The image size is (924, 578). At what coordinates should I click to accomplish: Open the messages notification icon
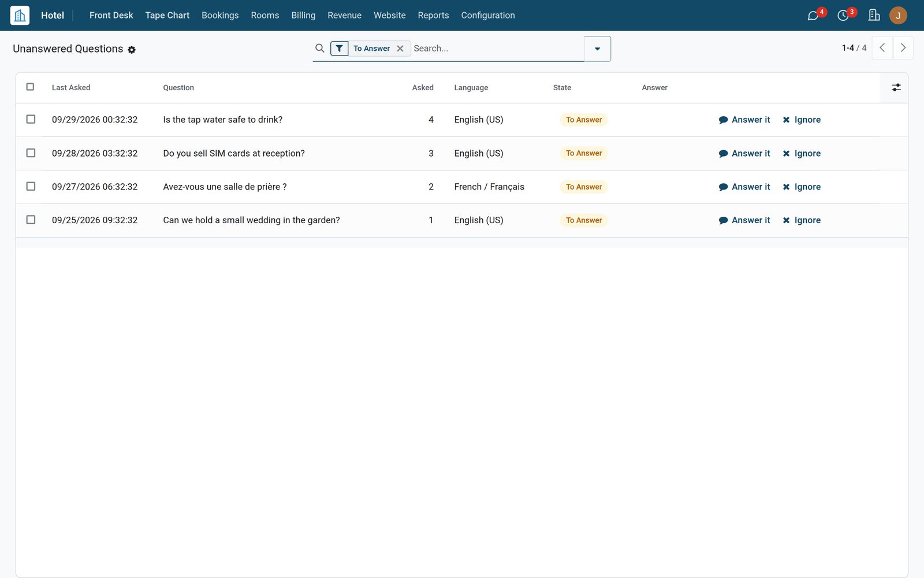[813, 16]
